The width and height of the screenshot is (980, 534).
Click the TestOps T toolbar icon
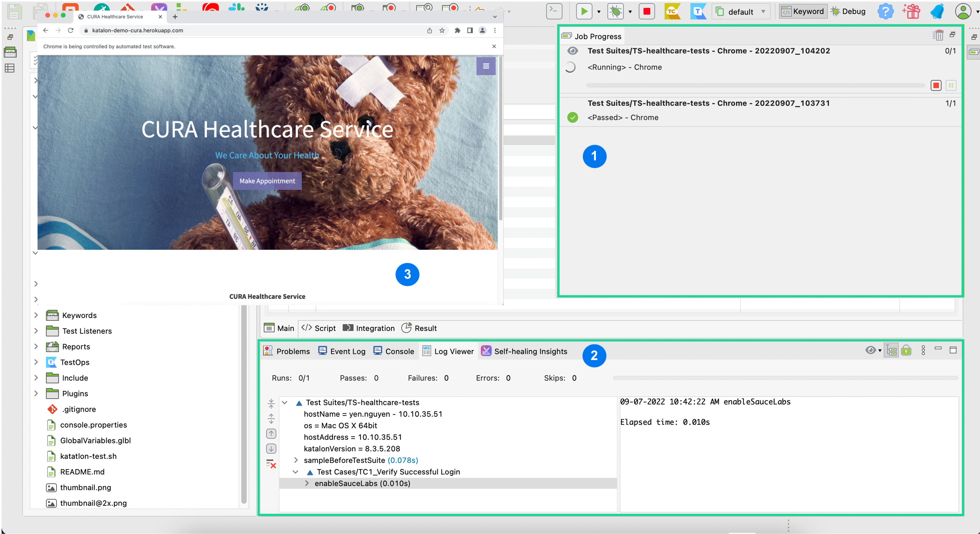[x=698, y=12]
